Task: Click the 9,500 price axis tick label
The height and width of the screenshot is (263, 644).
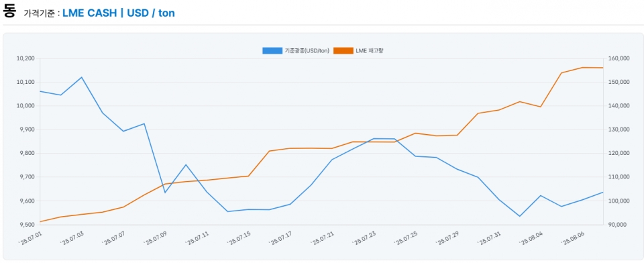Action: [x=27, y=225]
